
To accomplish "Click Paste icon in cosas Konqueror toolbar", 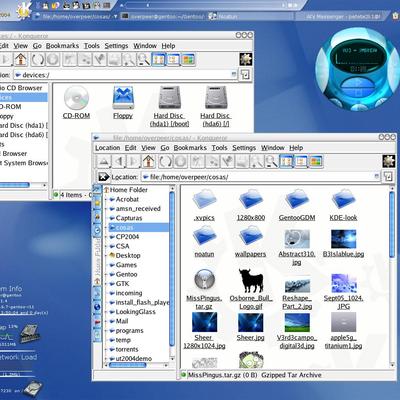I will [227, 162].
